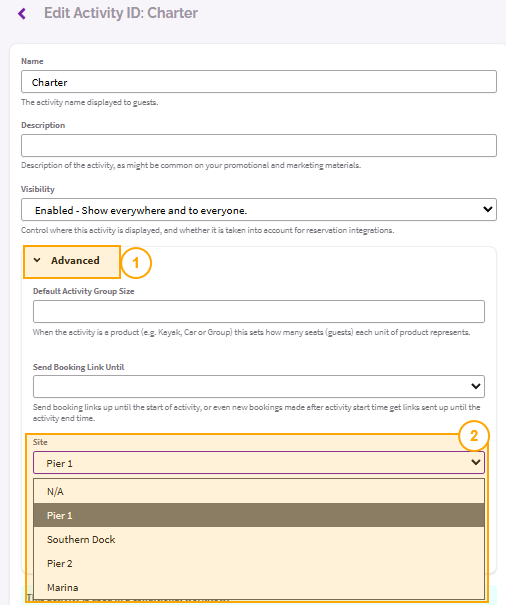Viewport: 506px width, 605px height.
Task: Collapse the Advanced section
Action: pyautogui.click(x=72, y=262)
